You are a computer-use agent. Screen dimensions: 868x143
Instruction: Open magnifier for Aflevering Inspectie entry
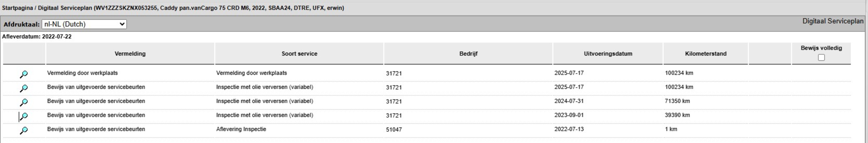(x=24, y=130)
